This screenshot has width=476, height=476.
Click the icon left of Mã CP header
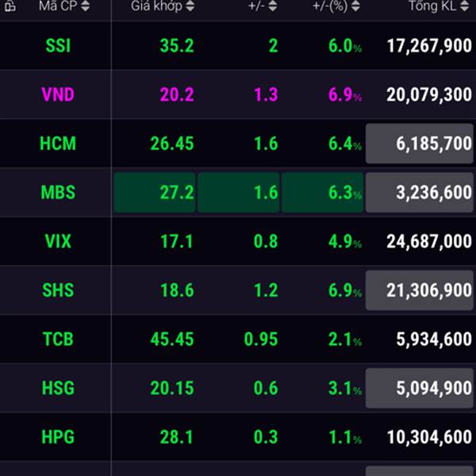tap(10, 6)
